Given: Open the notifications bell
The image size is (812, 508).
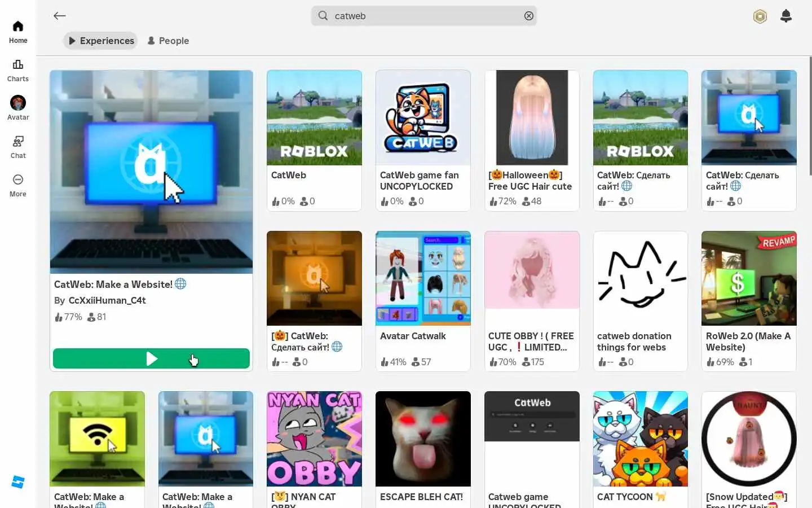Looking at the screenshot, I should [786, 16].
